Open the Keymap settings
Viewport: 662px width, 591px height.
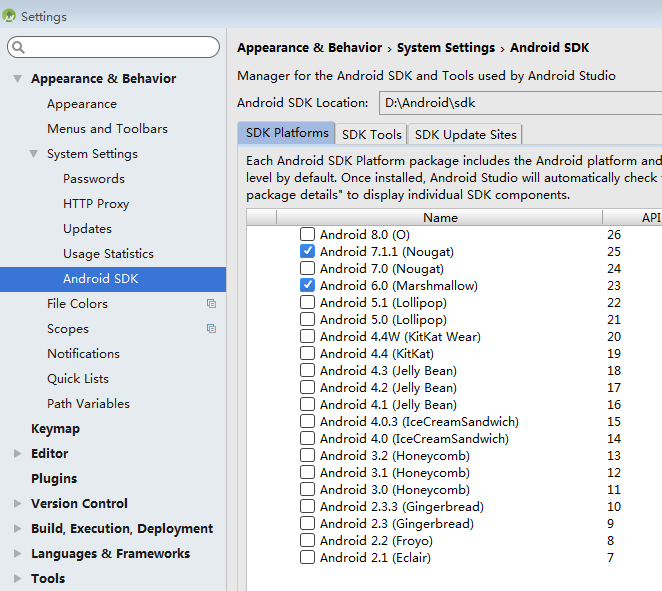click(55, 429)
